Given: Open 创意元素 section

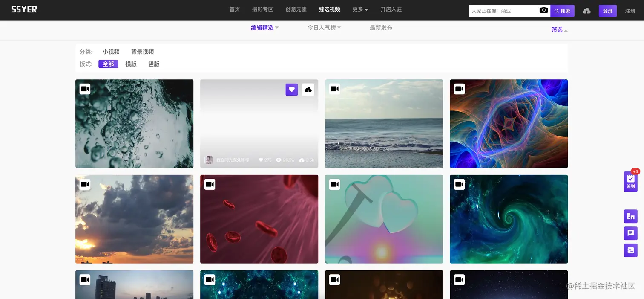Looking at the screenshot, I should [x=296, y=9].
